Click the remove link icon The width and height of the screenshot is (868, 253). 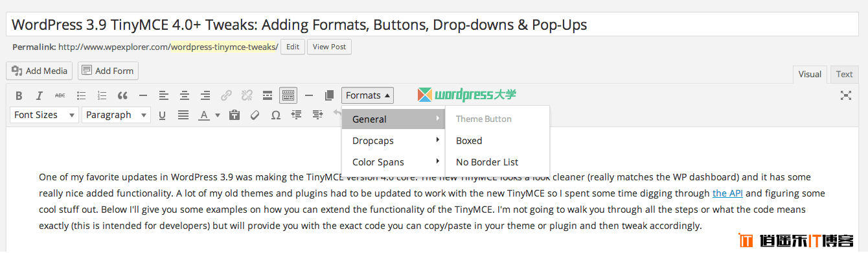click(x=247, y=96)
